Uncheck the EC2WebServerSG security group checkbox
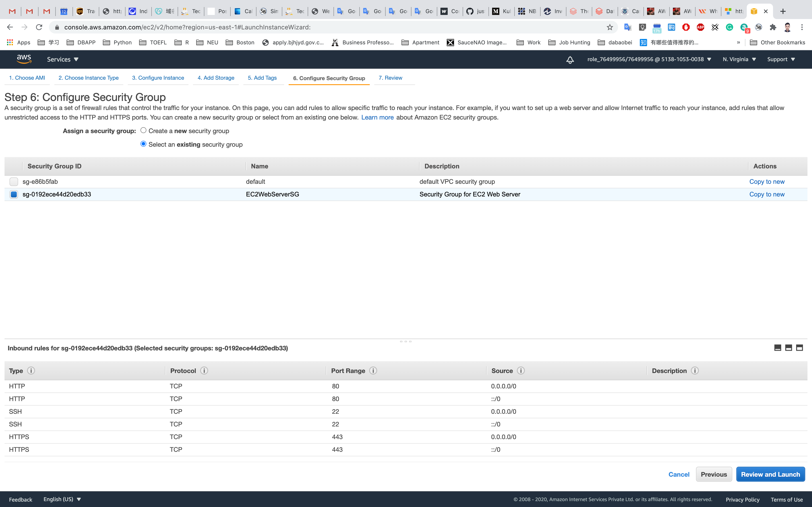 (14, 194)
